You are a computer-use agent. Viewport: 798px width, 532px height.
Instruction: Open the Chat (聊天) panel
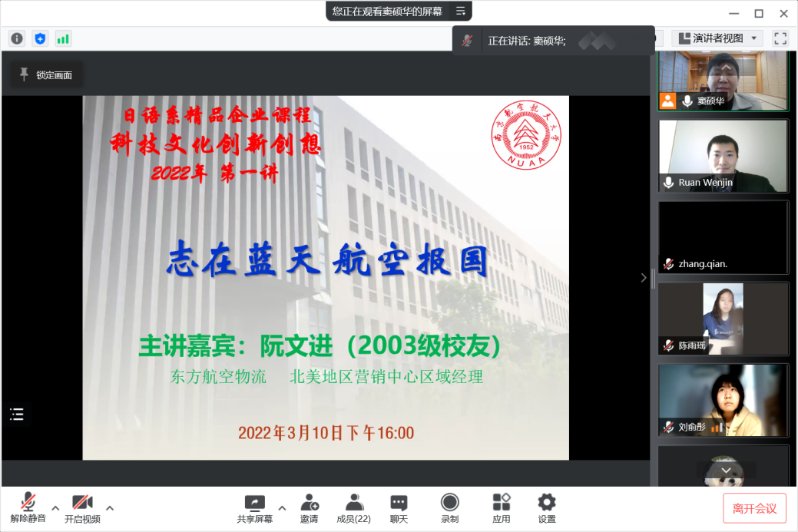[x=399, y=508]
